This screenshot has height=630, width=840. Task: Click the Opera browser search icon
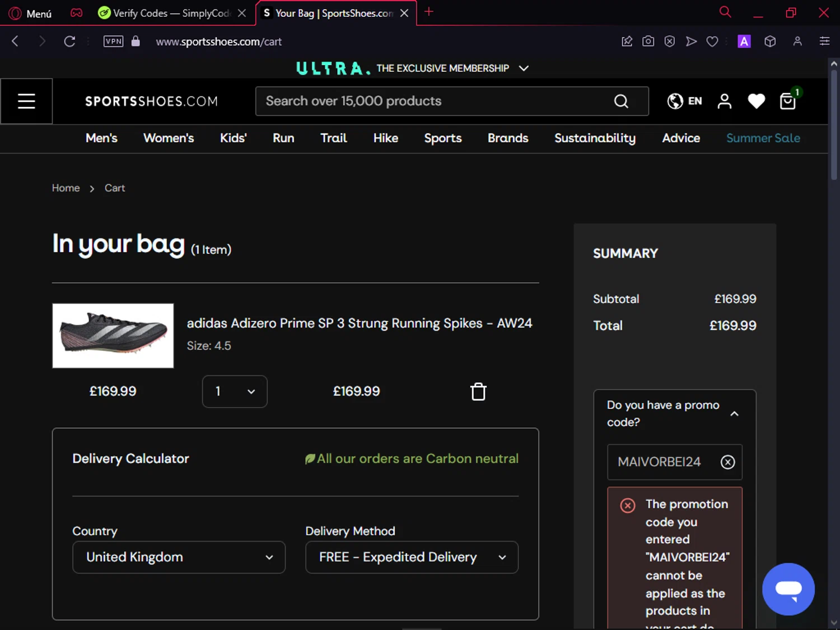[725, 12]
